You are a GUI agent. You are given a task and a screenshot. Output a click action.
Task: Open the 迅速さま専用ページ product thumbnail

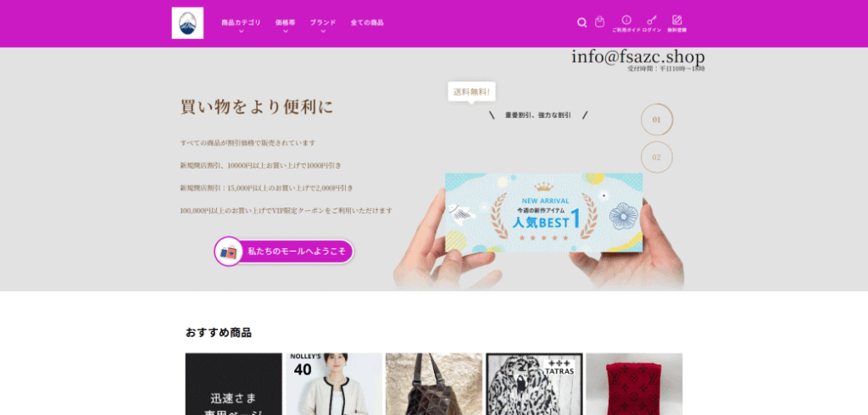coord(234,384)
